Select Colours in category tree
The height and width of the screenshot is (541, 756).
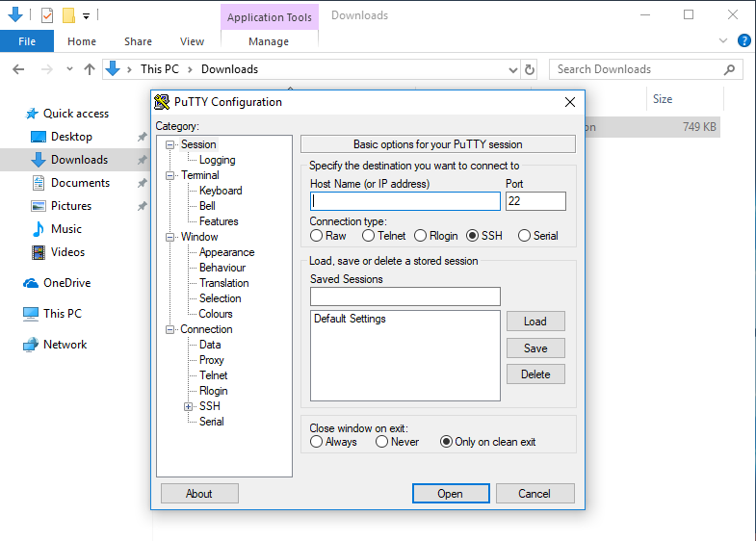point(216,314)
